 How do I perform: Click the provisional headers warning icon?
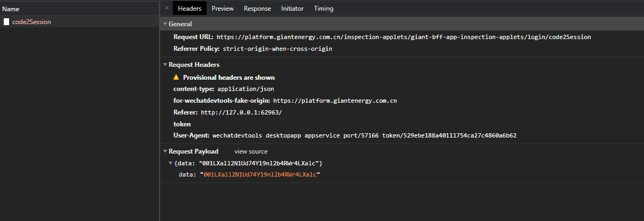pos(176,78)
